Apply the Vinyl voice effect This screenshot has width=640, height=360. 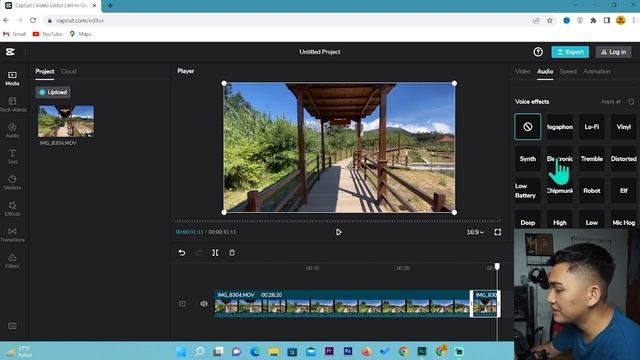[624, 127]
